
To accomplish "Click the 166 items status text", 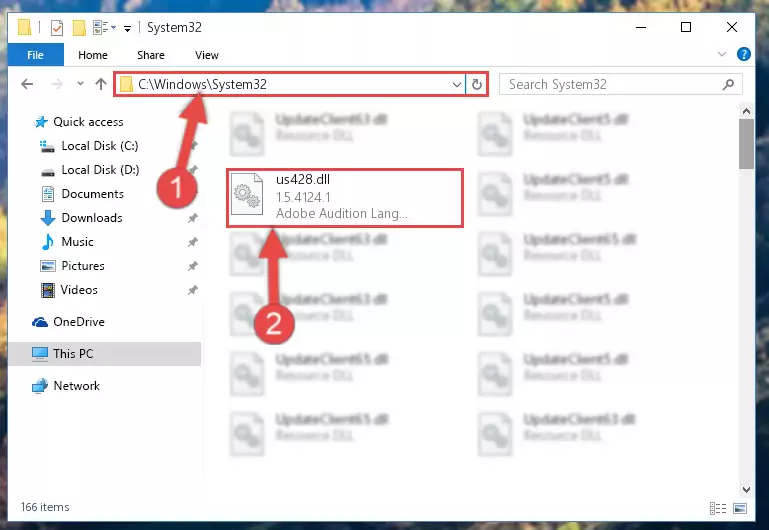I will [45, 507].
